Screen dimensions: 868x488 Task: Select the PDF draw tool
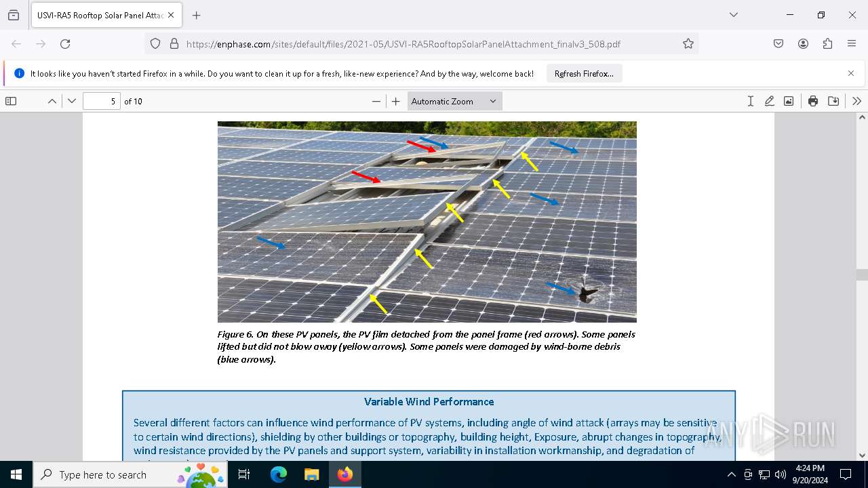click(769, 101)
